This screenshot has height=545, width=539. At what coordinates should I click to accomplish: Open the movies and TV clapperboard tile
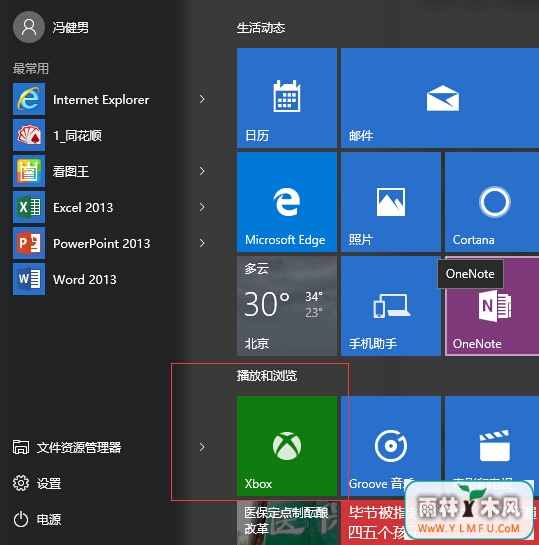[492, 446]
